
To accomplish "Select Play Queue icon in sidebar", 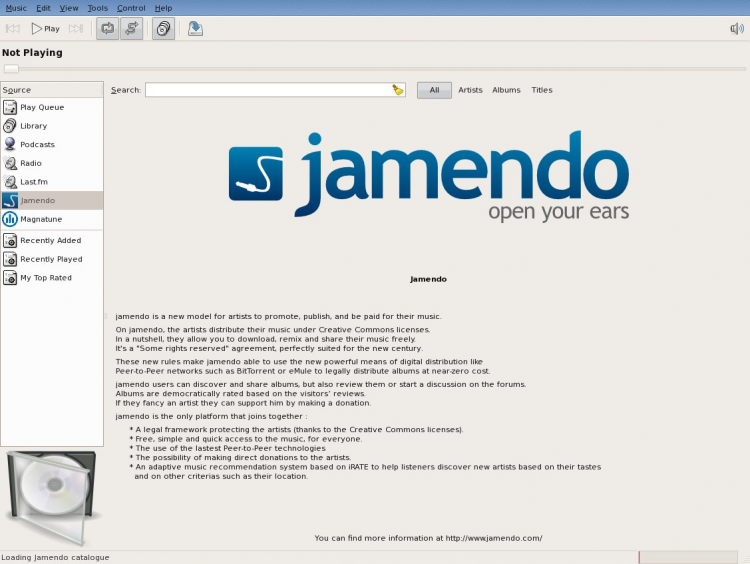I will point(10,107).
